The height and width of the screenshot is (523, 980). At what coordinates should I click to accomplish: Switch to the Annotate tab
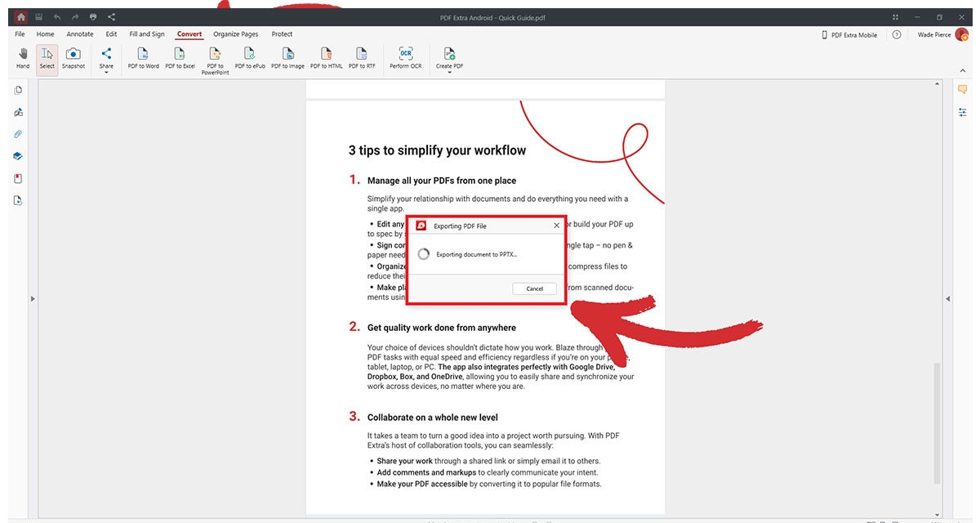[80, 34]
